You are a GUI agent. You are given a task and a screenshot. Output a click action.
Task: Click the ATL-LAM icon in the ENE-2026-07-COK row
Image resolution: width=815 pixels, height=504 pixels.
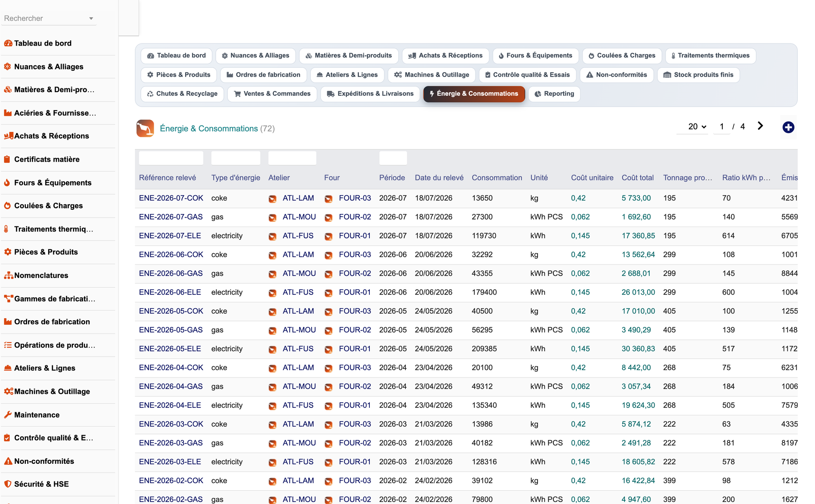273,199
